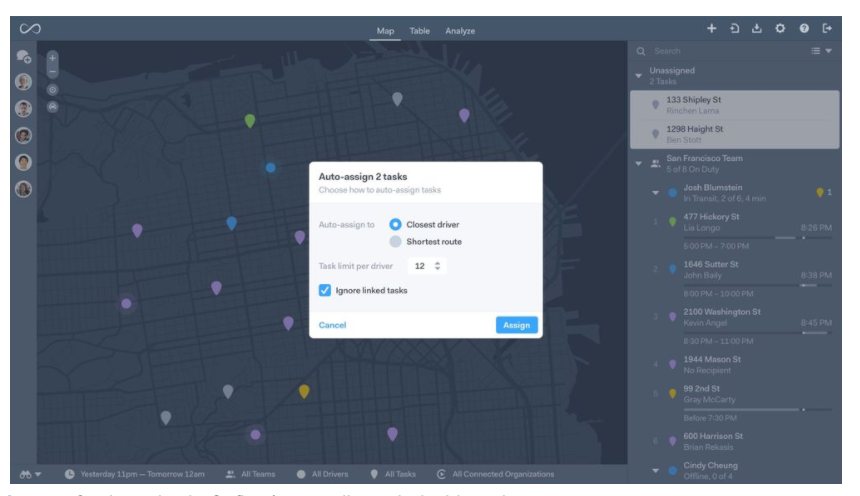The width and height of the screenshot is (860, 496).
Task: Click the binoculars view icon
Action: pos(25,475)
